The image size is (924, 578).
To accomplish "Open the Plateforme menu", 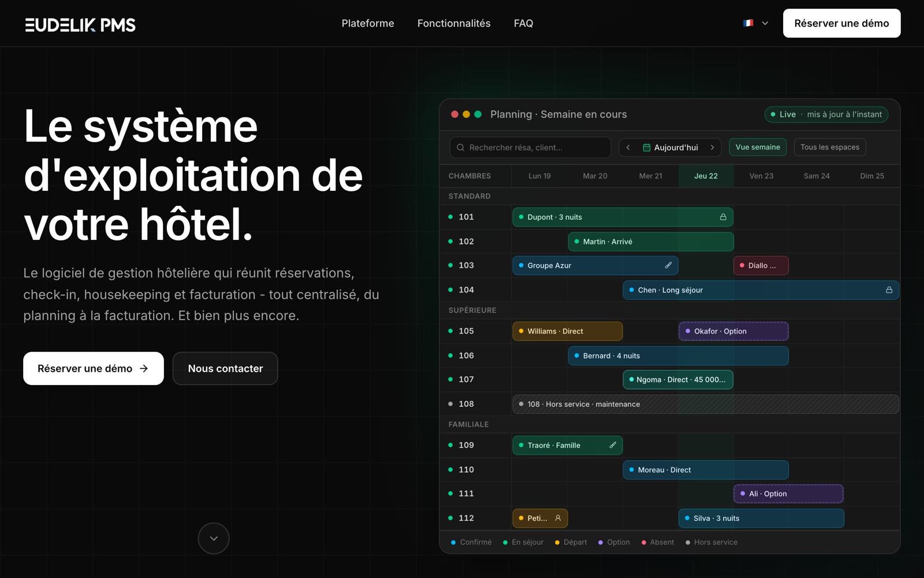I will (x=368, y=23).
